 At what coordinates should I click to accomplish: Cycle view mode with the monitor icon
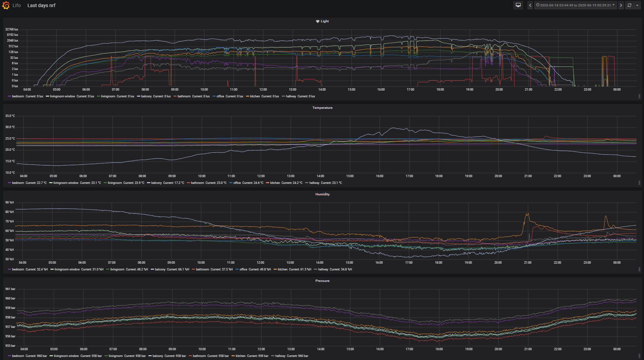518,5
